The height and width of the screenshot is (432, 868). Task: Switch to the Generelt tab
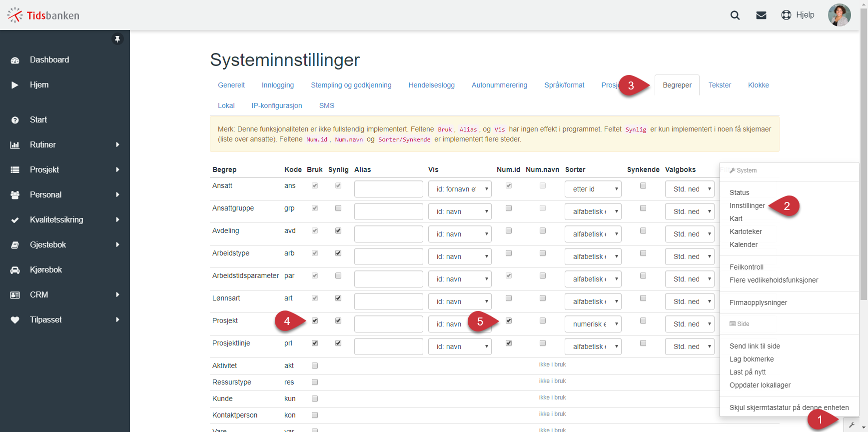click(x=231, y=85)
